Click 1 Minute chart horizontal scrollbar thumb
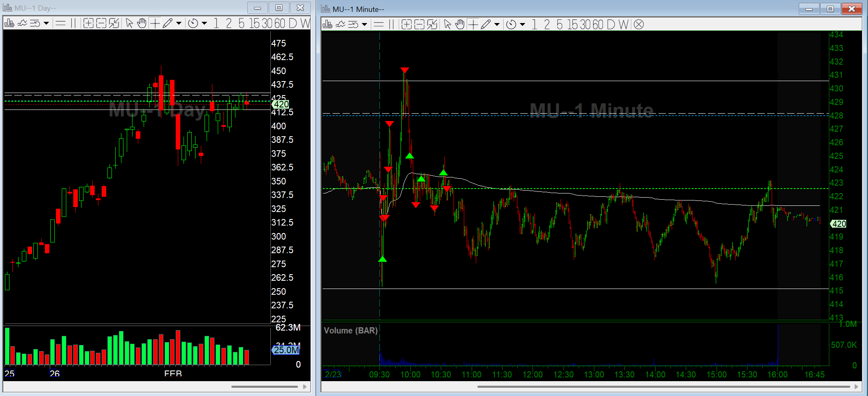This screenshot has height=396, width=868. pyautogui.click(x=664, y=387)
